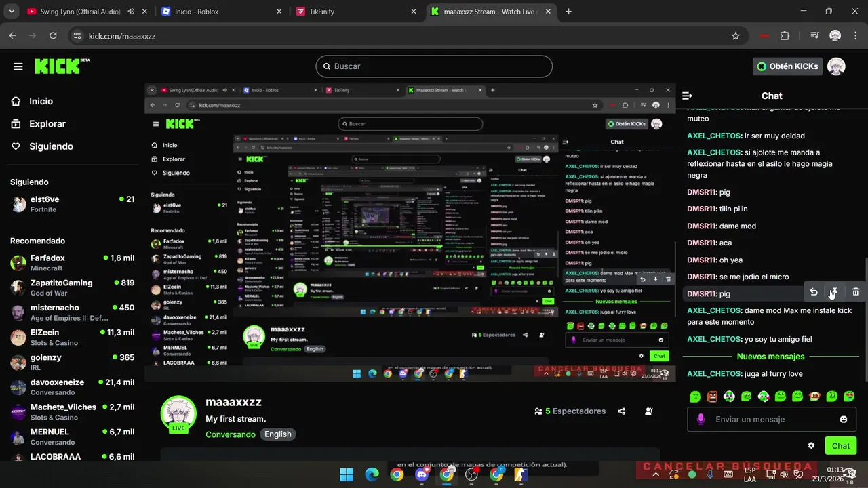
Task: Open ElZeein recommended channel
Action: [72, 338]
